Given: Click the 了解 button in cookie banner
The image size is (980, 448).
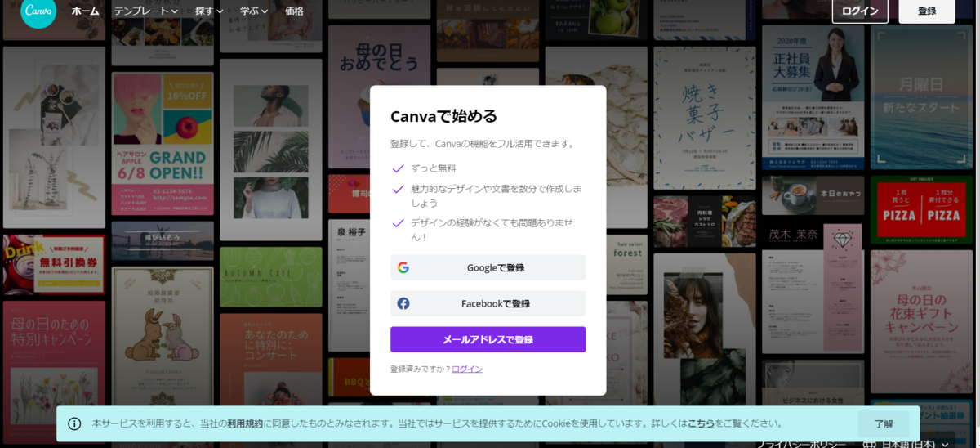Looking at the screenshot, I should tap(884, 424).
